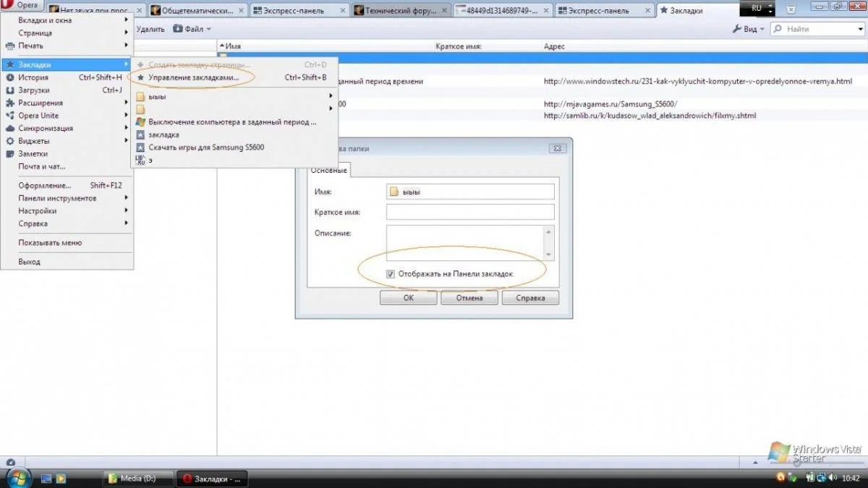This screenshot has height=488, width=868.
Task: Click the 'Краткое имя' field in dialog
Action: 470,212
